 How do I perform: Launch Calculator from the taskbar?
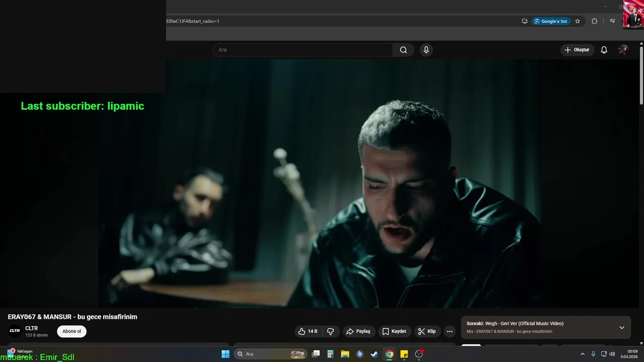click(x=331, y=354)
